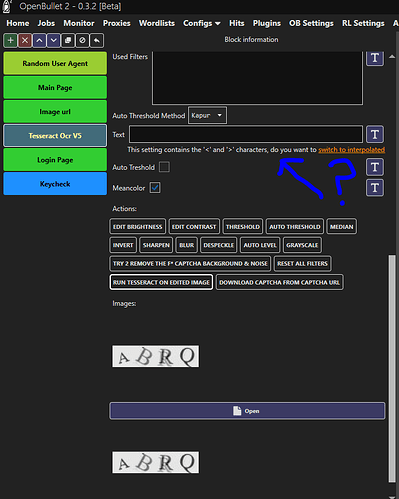This screenshot has height=499, width=399.
Task: Move block down with the arrow icon
Action: (53, 41)
